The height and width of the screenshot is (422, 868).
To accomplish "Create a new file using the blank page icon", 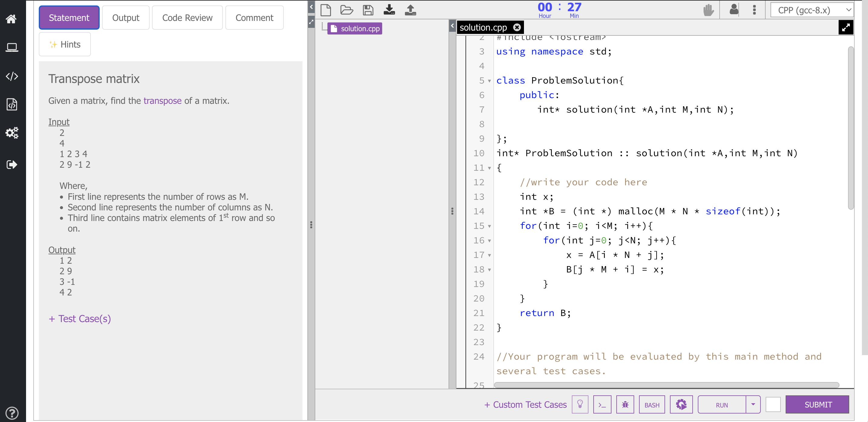I will coord(326,10).
